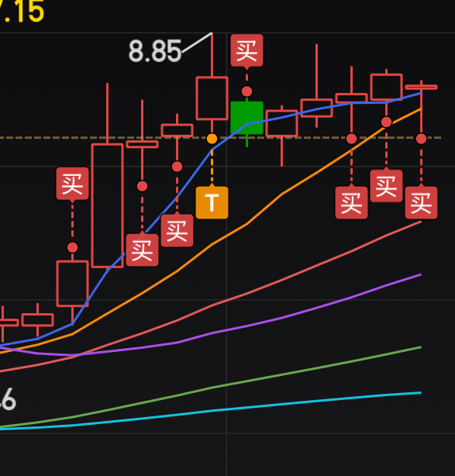Select the buy badge above the green candle
This screenshot has height=476, width=455.
tap(246, 50)
